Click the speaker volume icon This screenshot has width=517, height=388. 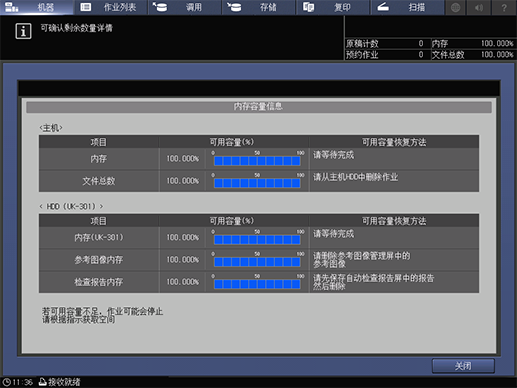pyautogui.click(x=479, y=7)
